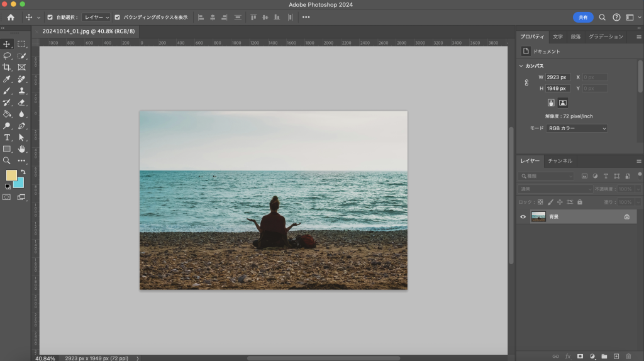Switch to the チャンネル tab
Viewport: 644px width, 361px height.
(x=560, y=161)
